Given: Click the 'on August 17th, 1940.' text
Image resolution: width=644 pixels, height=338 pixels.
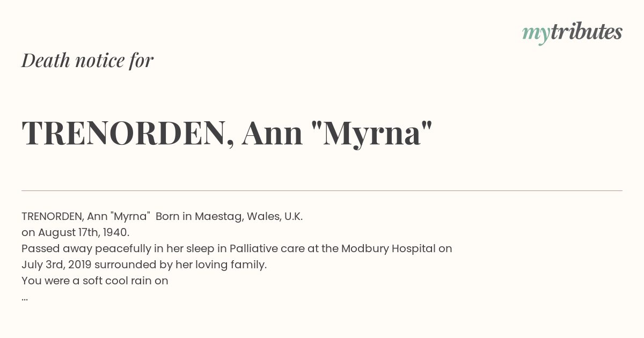Looking at the screenshot, I should point(76,232).
